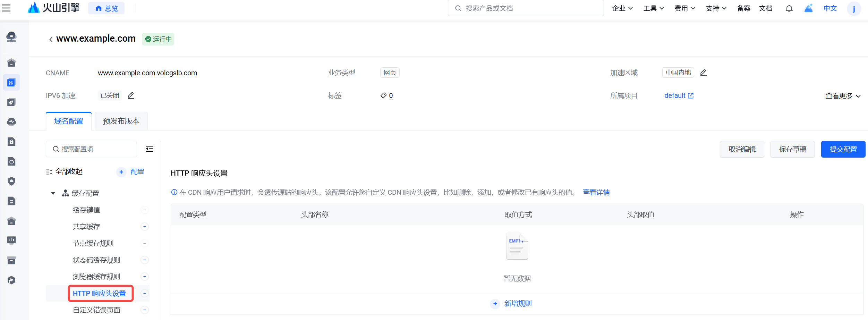Collapse the configuration sidebar panel icon

150,149
